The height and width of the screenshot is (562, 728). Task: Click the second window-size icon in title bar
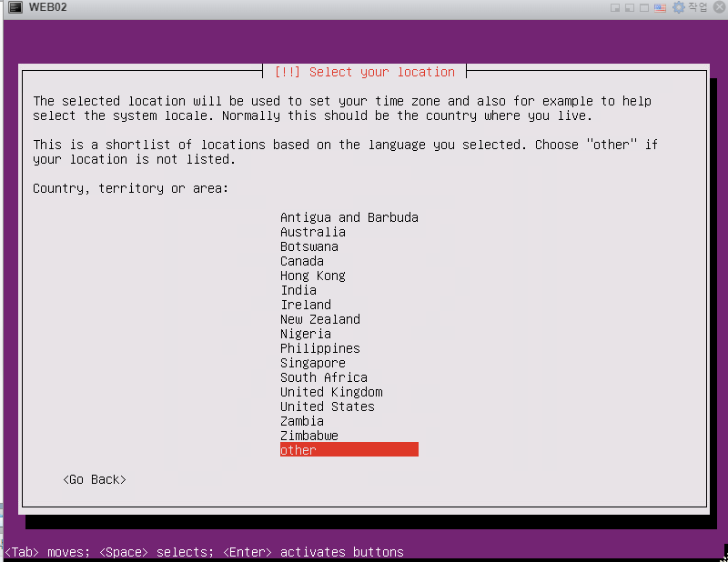(x=630, y=8)
